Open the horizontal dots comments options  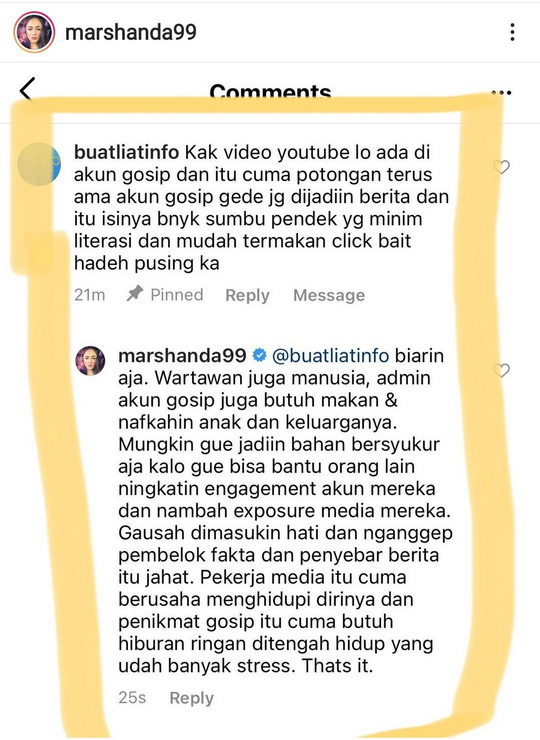pos(501,92)
